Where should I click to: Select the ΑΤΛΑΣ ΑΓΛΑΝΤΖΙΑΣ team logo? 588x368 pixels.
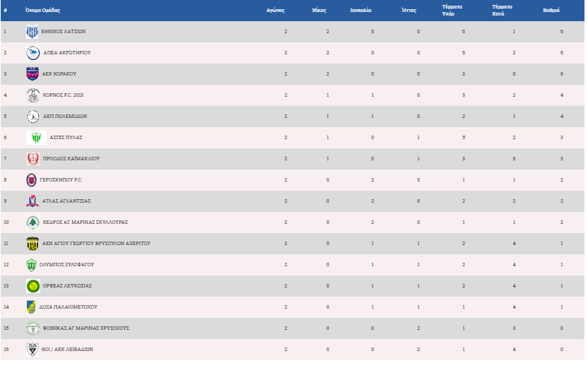click(32, 201)
